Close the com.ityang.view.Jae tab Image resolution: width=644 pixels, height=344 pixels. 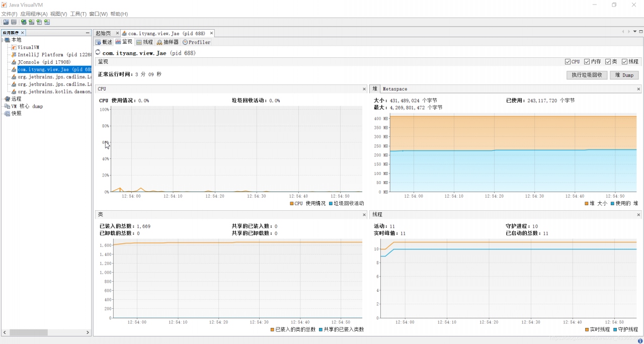(x=211, y=33)
